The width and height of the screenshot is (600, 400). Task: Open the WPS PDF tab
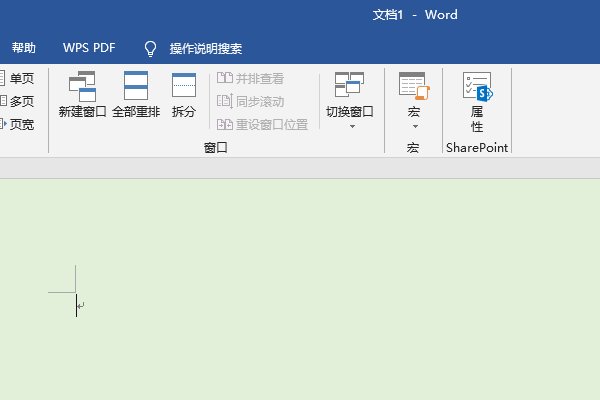[89, 48]
